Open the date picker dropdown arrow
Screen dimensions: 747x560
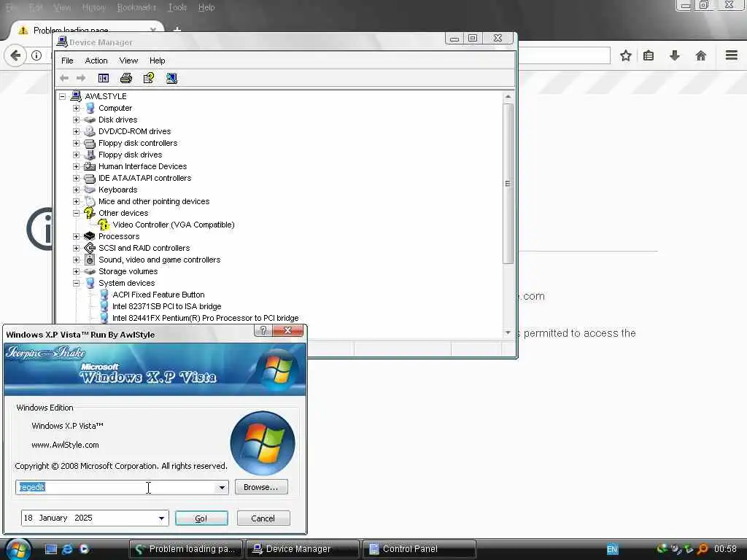[x=161, y=518]
